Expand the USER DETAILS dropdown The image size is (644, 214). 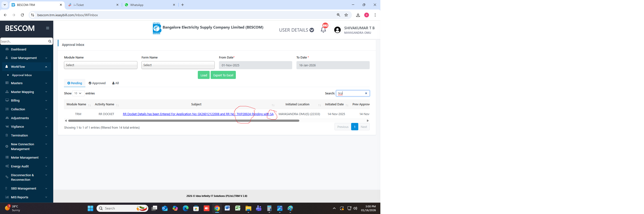(296, 30)
